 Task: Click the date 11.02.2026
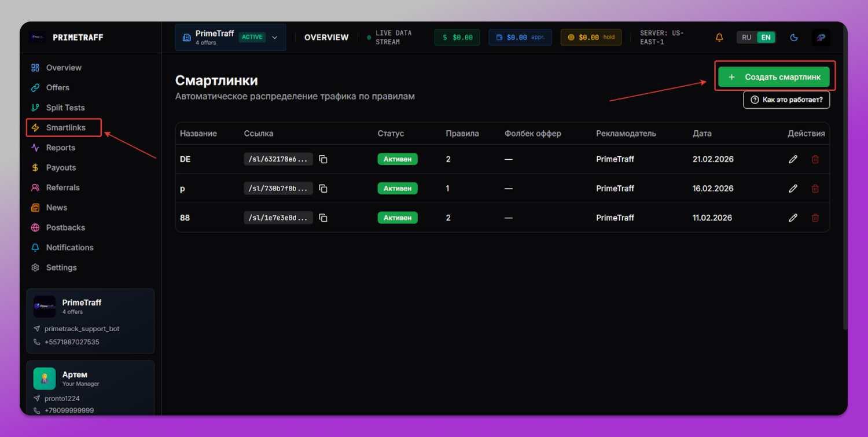click(x=712, y=218)
